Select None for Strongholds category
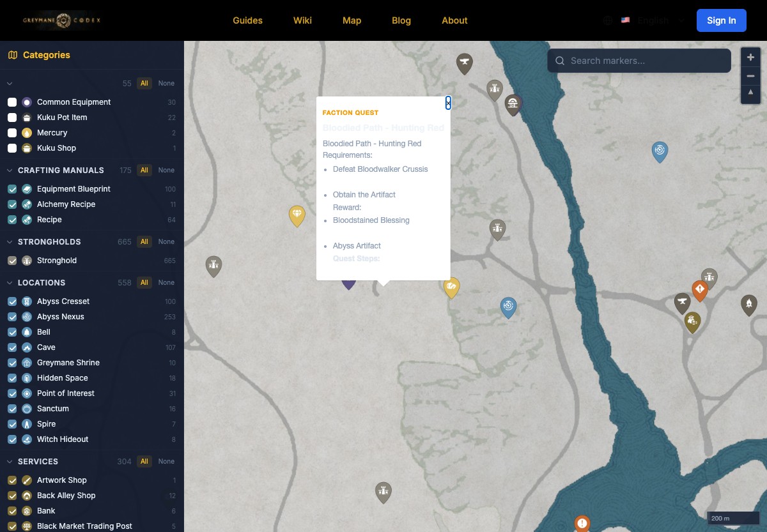 166,242
